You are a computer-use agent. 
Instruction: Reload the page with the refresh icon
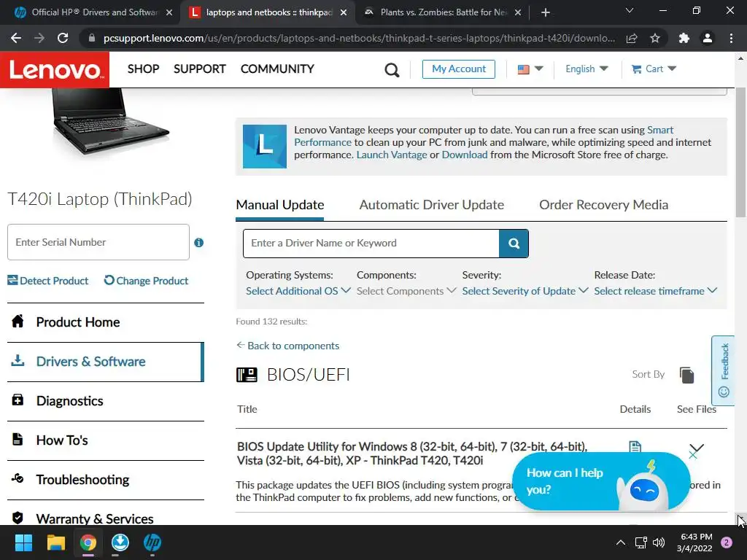pos(63,38)
